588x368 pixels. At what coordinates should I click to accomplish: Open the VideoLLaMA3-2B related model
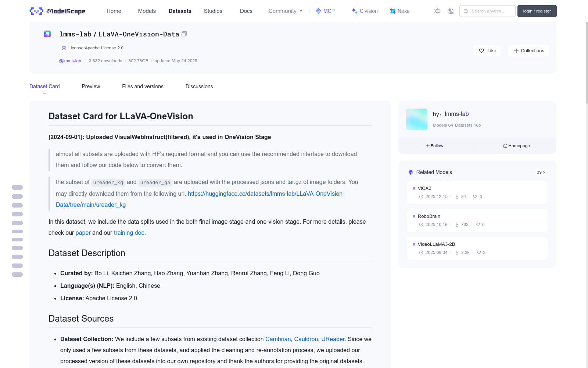[477, 248]
